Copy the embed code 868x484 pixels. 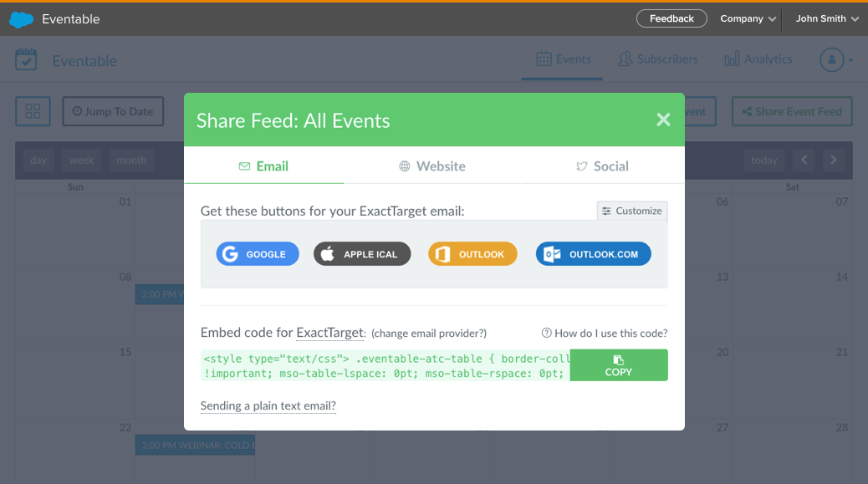618,365
